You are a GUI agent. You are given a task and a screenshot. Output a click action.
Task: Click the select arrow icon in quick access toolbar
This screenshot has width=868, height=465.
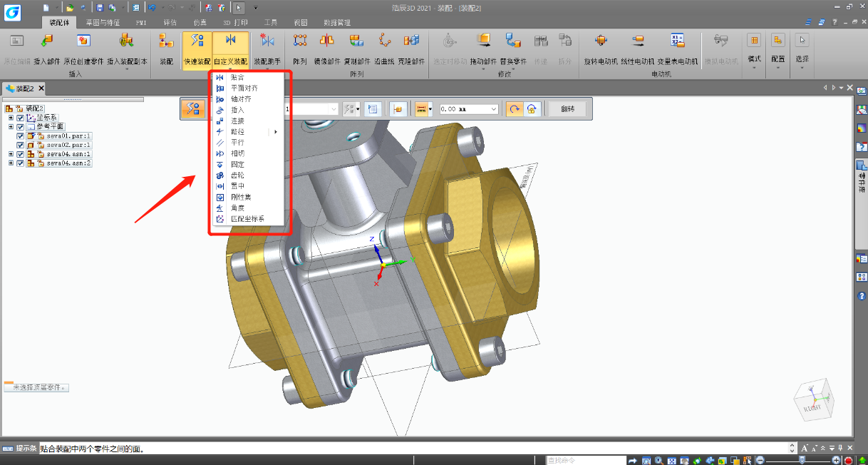point(239,7)
